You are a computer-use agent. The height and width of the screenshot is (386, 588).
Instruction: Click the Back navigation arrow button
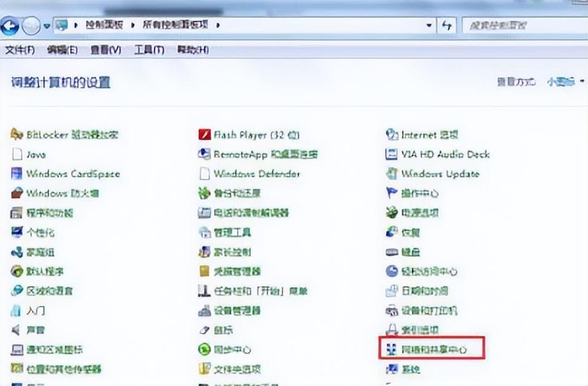coord(10,26)
